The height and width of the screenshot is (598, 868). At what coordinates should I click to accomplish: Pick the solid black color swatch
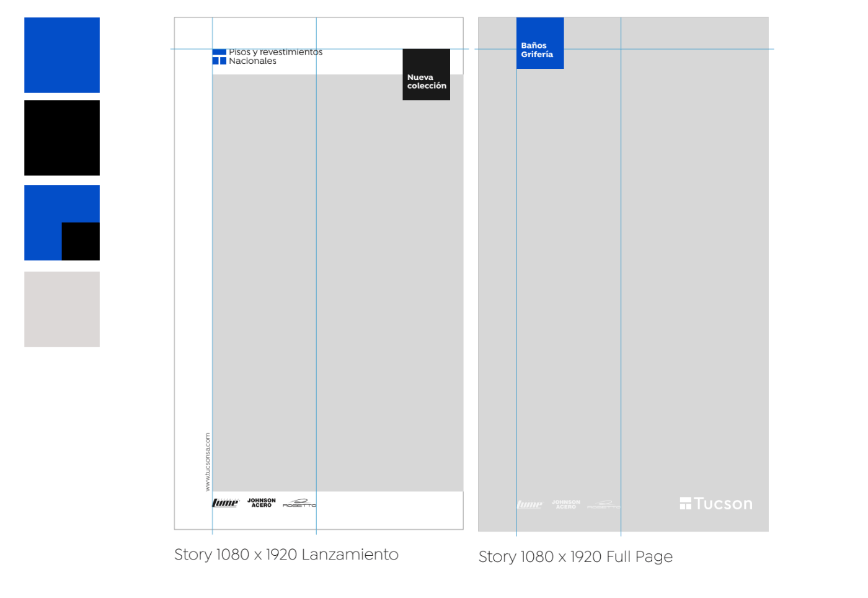coord(62,138)
